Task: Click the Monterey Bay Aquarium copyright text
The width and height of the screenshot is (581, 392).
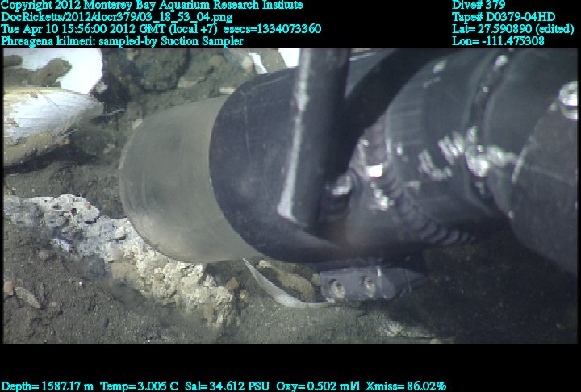Action: 152,6
